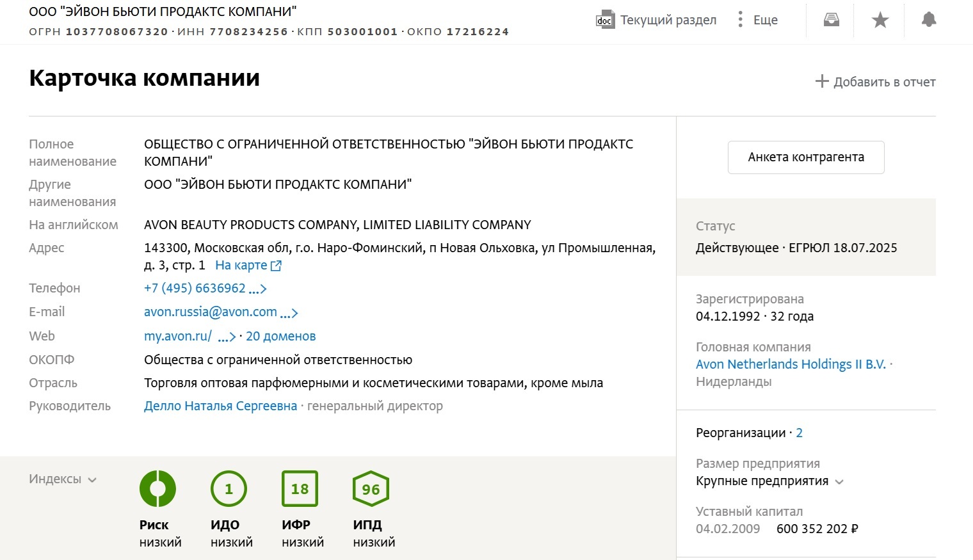Open Avon Netherlands Holdings II B.V. link

(x=791, y=365)
